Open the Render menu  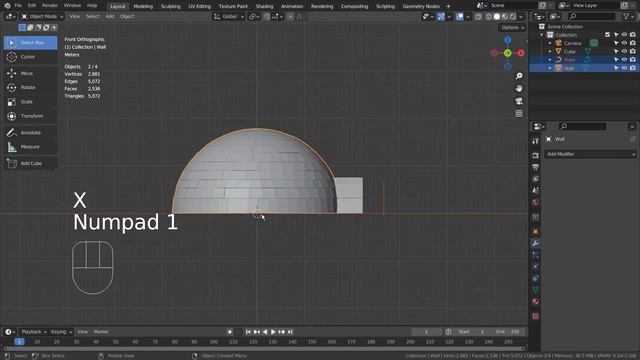(x=50, y=6)
